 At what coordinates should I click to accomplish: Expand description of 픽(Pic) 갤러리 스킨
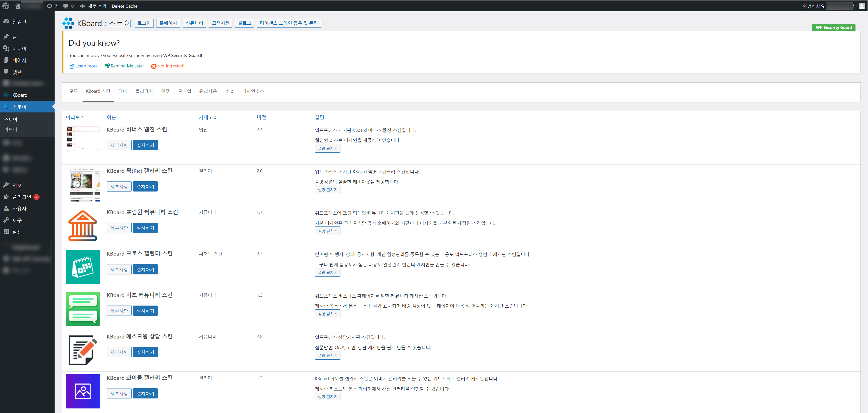(x=327, y=190)
